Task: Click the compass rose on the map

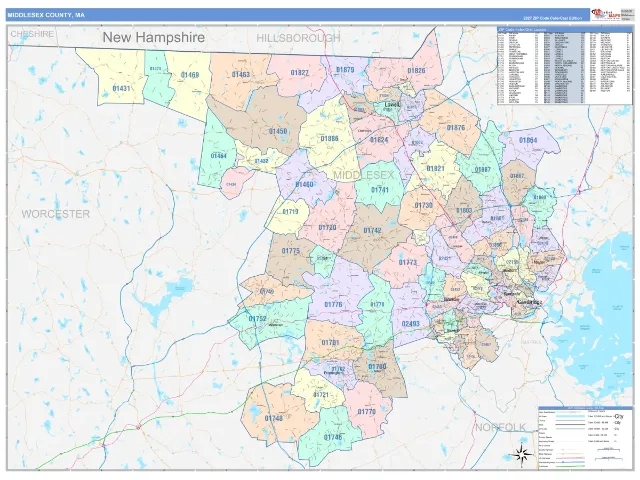Action: (x=521, y=454)
